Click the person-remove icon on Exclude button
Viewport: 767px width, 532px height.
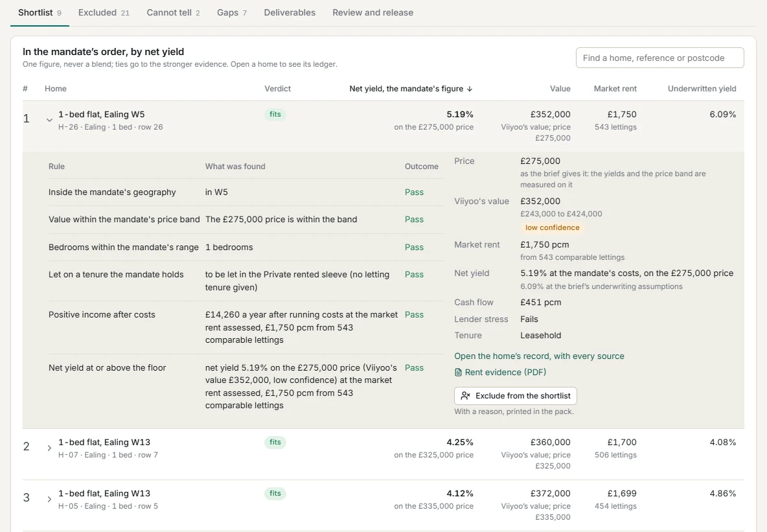466,395
